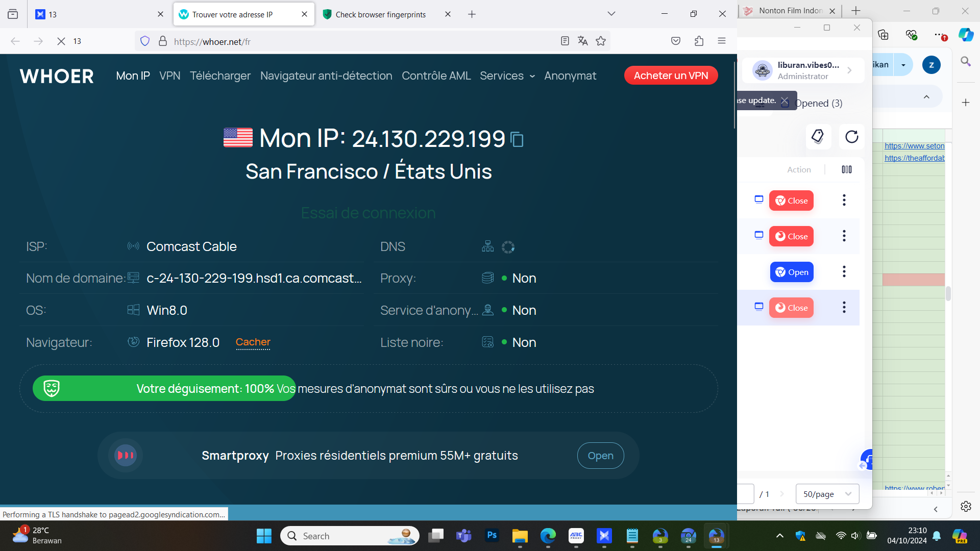
Task: Show site security lock information
Action: point(163,41)
